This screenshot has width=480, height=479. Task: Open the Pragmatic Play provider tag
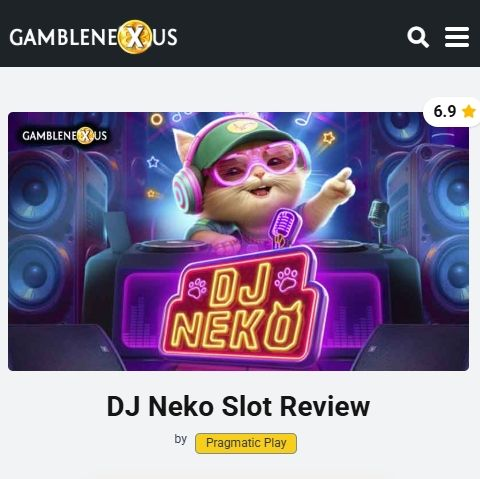tap(246, 443)
